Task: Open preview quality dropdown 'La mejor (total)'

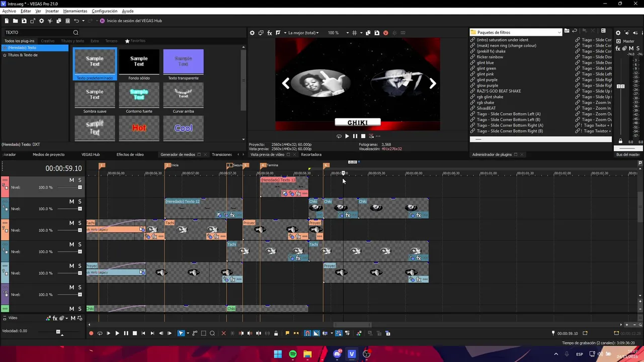Action: [x=303, y=33]
